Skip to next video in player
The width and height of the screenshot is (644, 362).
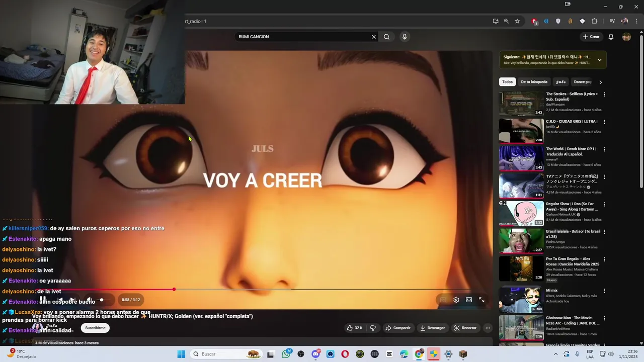[x=73, y=300]
